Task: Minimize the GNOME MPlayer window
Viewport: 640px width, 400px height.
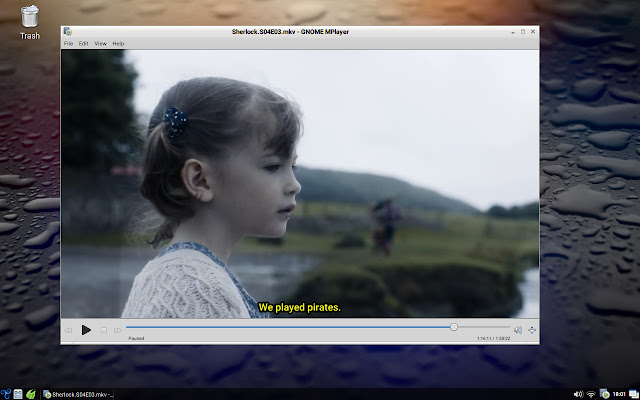Action: click(x=513, y=32)
